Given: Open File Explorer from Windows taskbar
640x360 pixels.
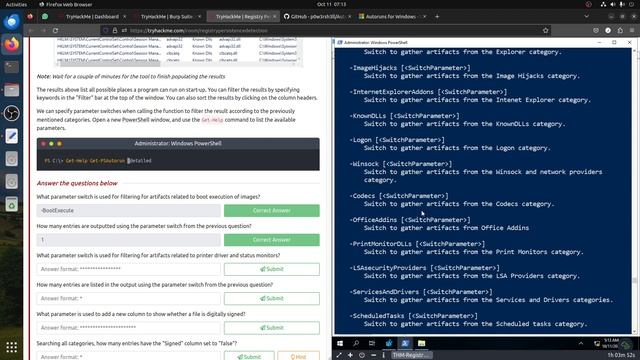Looking at the screenshot, I should coord(421,343).
